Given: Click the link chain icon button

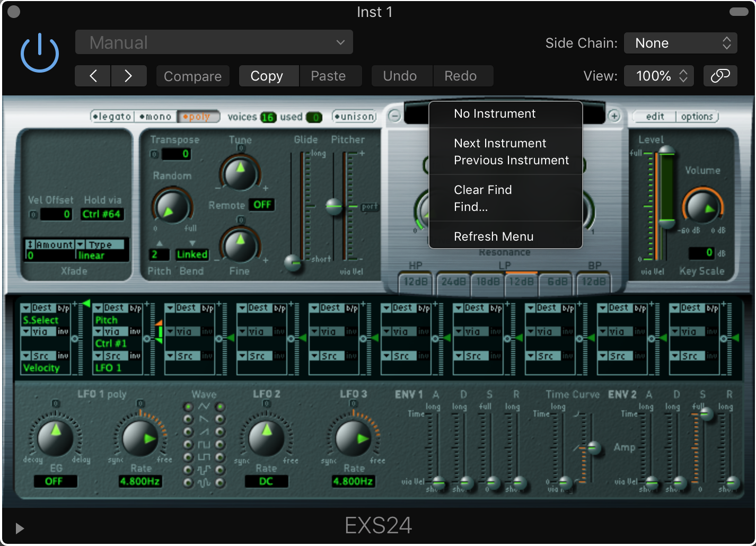Looking at the screenshot, I should point(720,76).
